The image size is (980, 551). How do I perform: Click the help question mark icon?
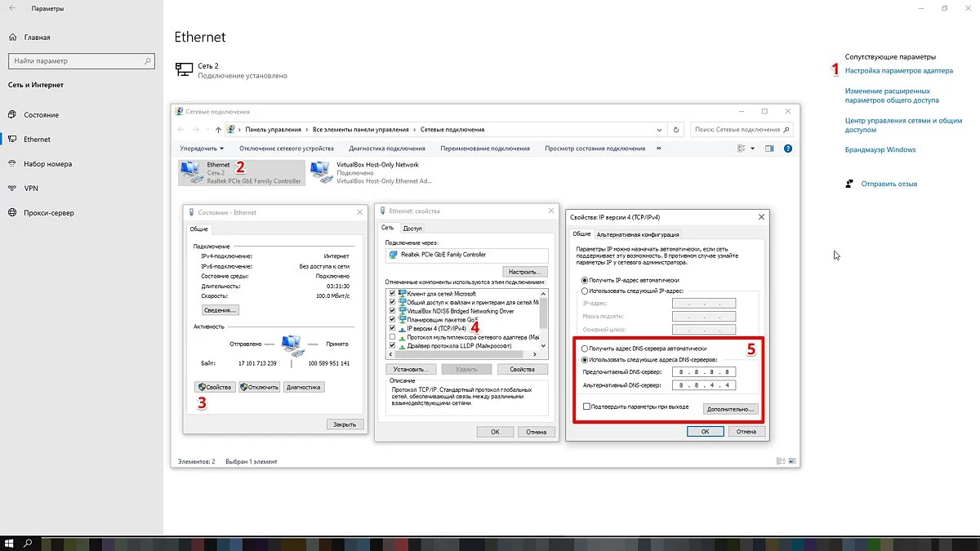[788, 149]
